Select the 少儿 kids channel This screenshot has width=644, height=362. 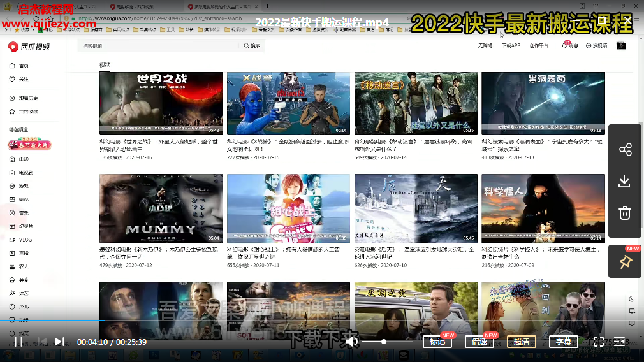coord(19,307)
